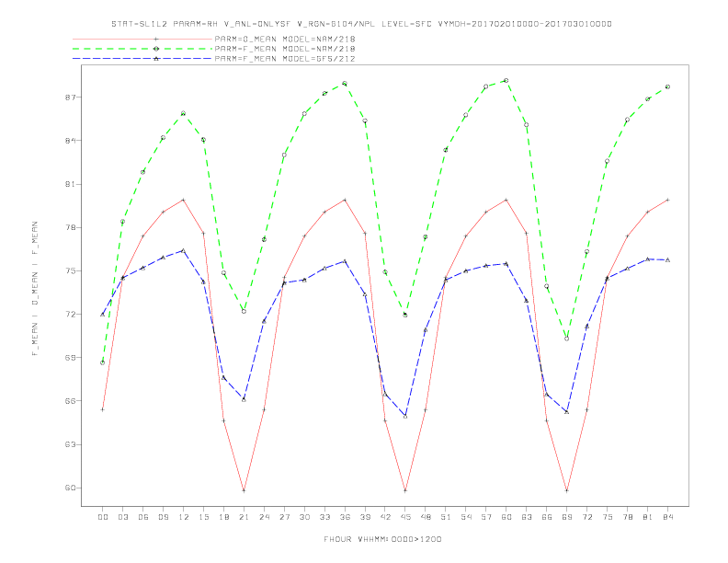Click the vertical y-axis label F_MEAN | O_MEAN | F_MEAN

coord(35,289)
